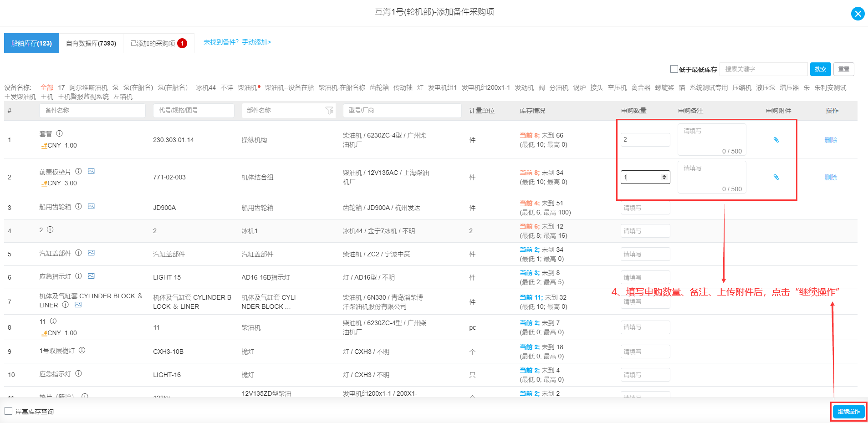Viewport: 868px width, 423px height.
Task: Close the 添加备件采购项 dialog
Action: coord(858,14)
